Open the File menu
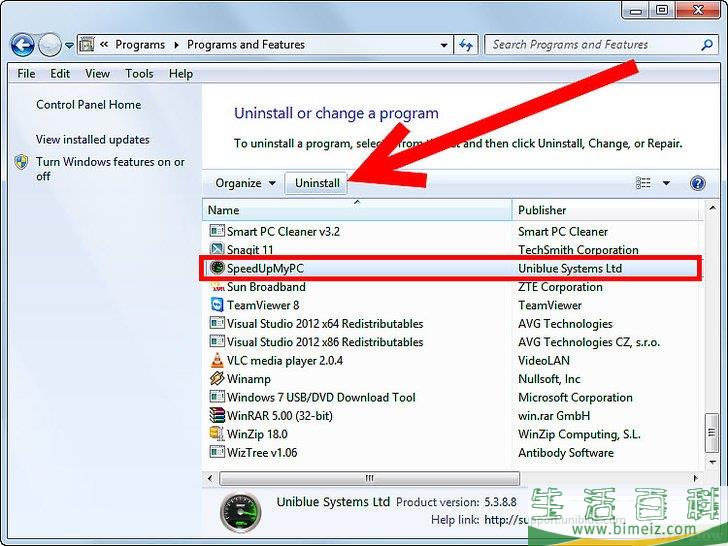 (x=26, y=73)
